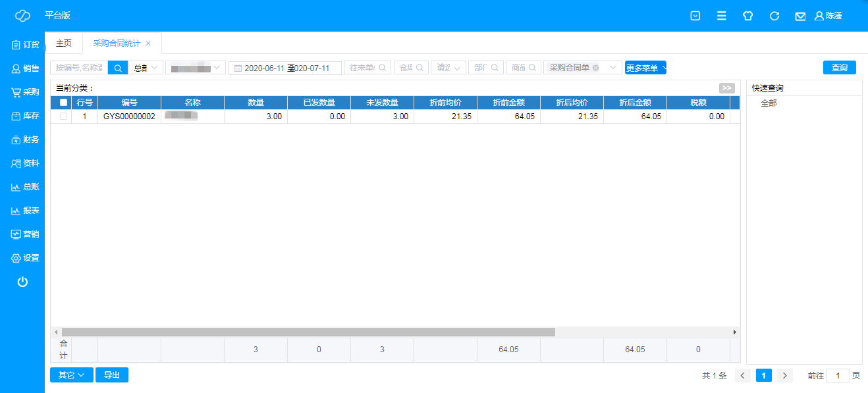
Task: Click the power logout icon in sidebar
Action: click(22, 282)
